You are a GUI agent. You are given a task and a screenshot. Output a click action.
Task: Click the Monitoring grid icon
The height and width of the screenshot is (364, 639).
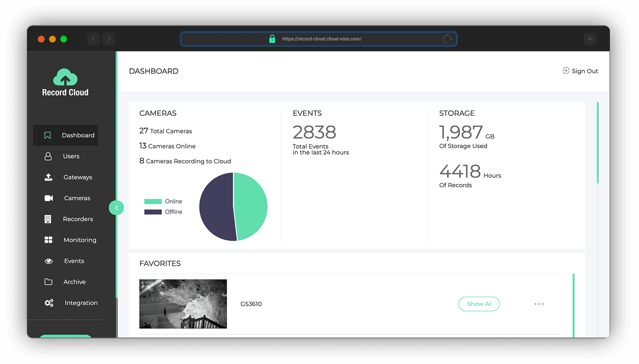tap(49, 240)
